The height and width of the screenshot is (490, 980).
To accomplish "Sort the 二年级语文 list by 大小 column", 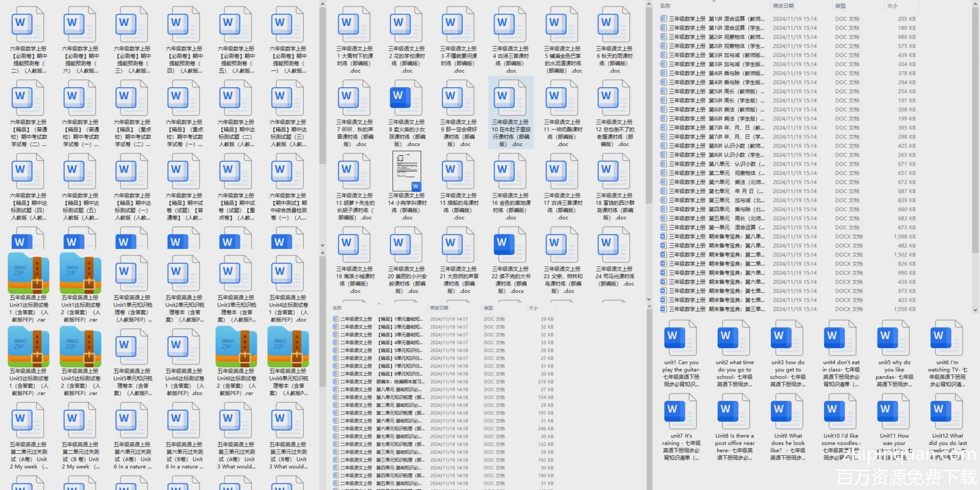I will point(533,308).
